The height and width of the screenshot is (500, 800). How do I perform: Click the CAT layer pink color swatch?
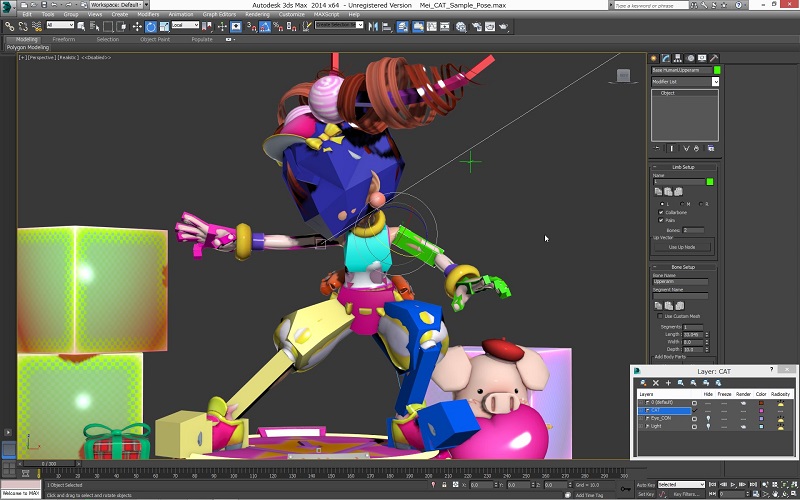[x=761, y=410]
